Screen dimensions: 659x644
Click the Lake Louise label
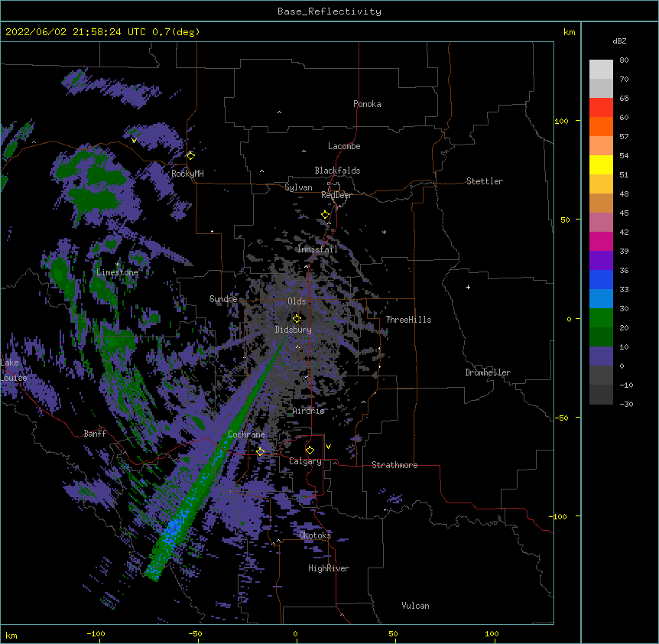click(14, 370)
